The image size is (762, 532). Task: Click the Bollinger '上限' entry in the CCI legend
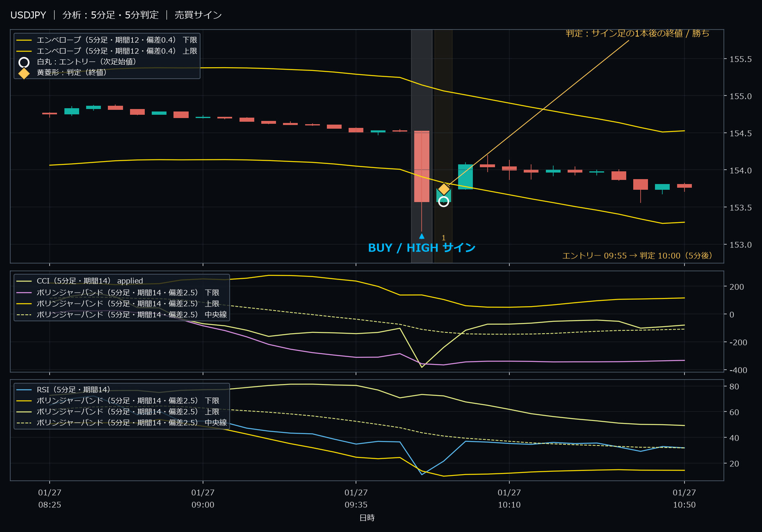point(118,304)
